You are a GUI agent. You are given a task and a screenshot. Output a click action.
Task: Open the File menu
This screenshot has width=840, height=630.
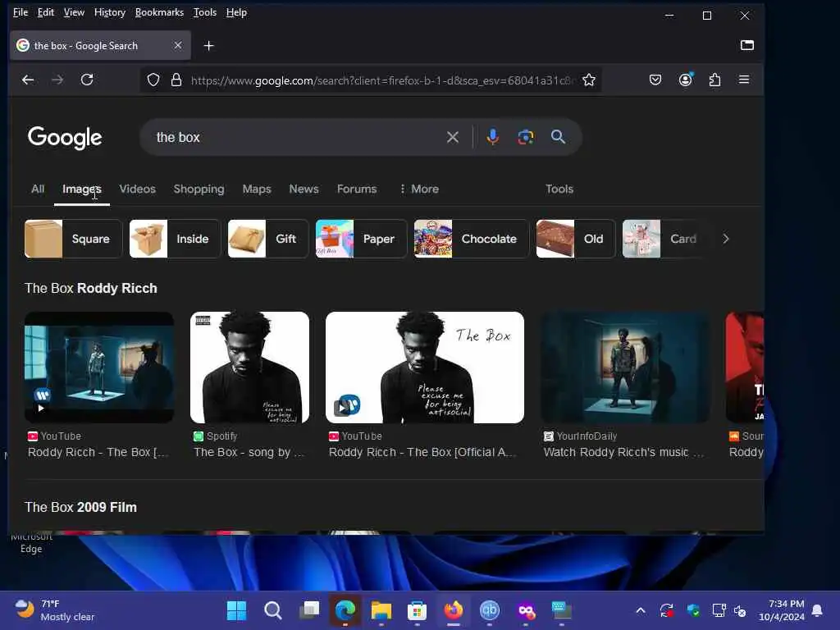(x=21, y=12)
